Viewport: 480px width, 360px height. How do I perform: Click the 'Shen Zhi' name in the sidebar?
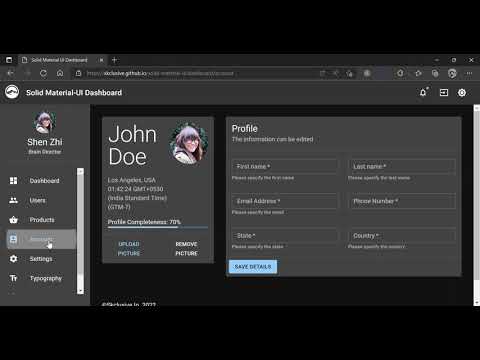point(45,142)
